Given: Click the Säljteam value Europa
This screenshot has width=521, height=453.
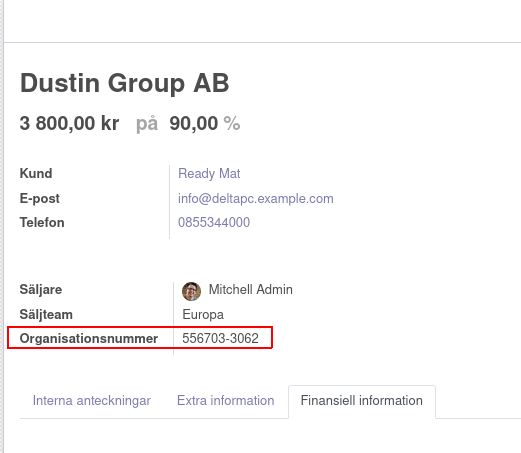Looking at the screenshot, I should tap(203, 314).
